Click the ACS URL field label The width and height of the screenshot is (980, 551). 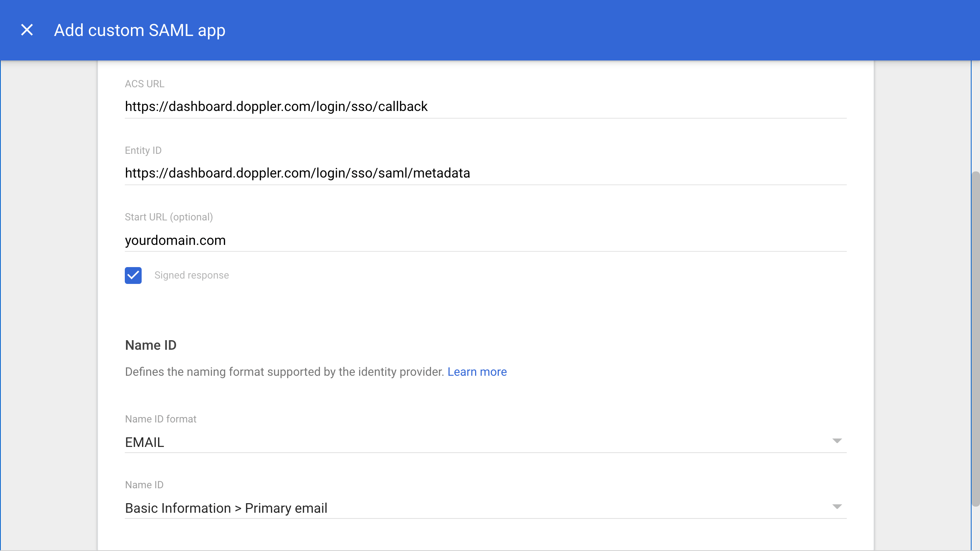coord(144,84)
